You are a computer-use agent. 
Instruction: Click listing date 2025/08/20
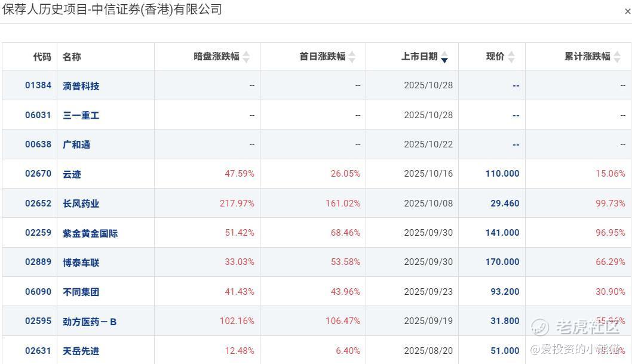(x=428, y=351)
